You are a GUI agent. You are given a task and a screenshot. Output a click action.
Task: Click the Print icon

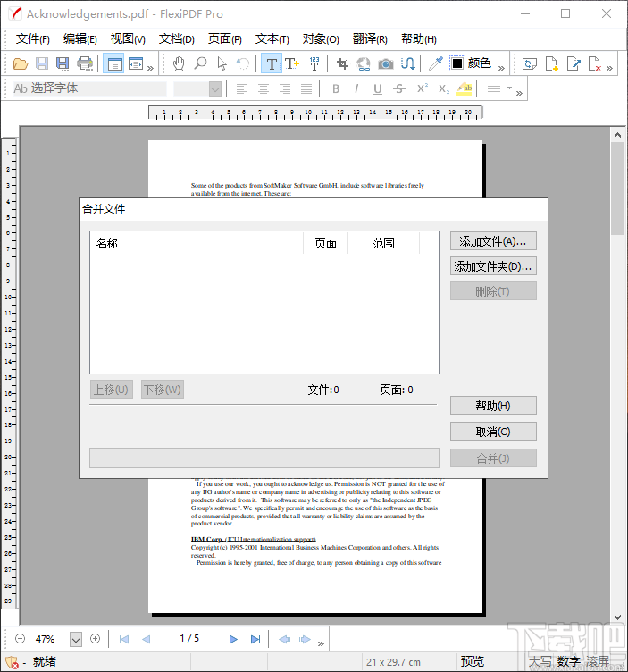85,64
